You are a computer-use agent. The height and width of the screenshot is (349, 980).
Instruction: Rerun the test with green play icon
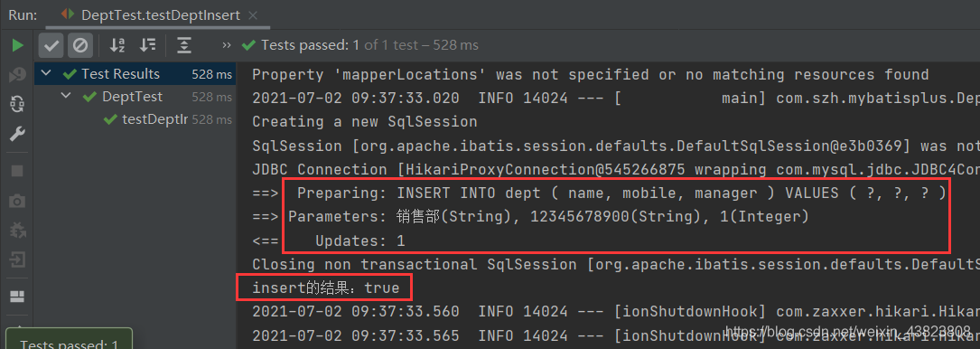17,45
